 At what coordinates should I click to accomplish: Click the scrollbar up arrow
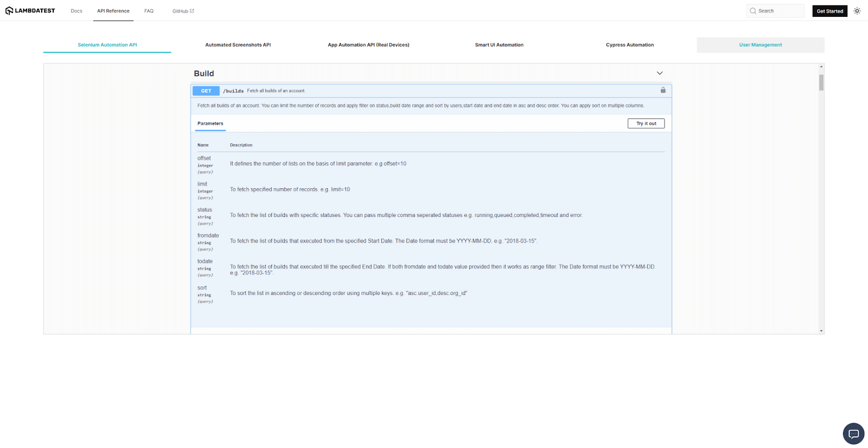pos(821,67)
